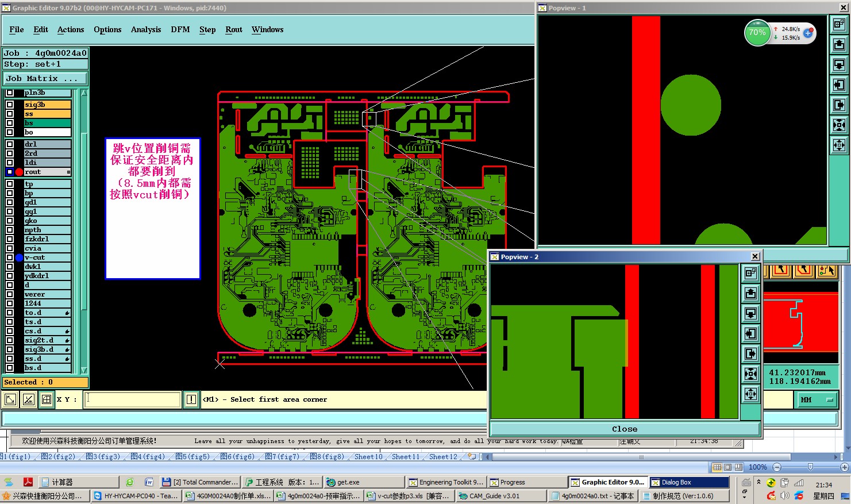Screen dimensions: 851x504
Task: Switch to the Sheet10 tab
Action: [368, 456]
